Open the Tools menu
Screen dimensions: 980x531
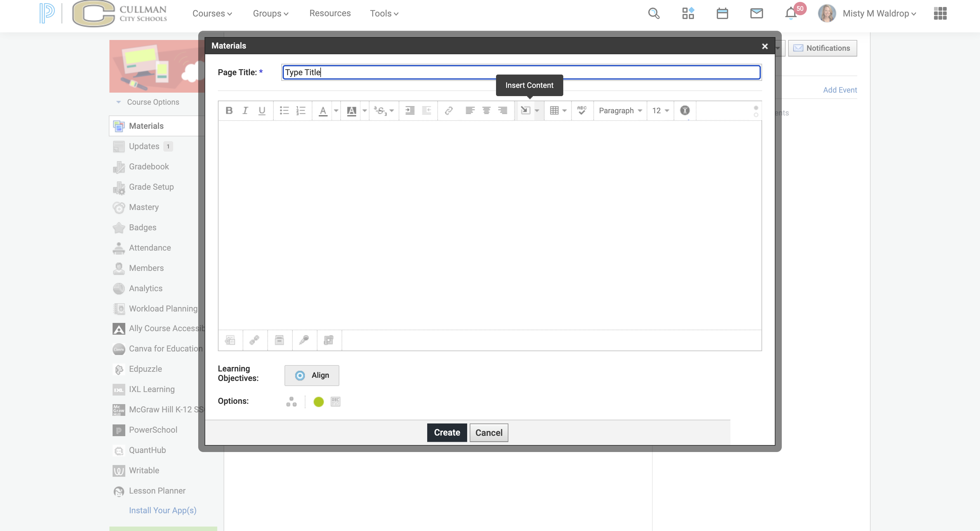pyautogui.click(x=384, y=13)
